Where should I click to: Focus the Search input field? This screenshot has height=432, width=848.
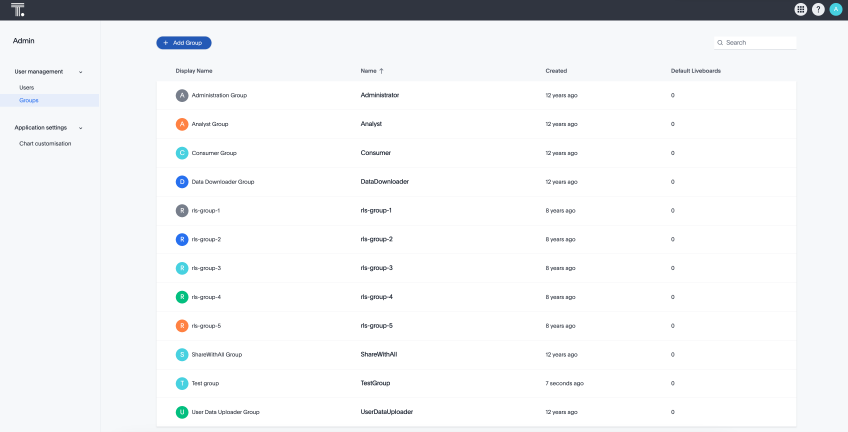click(758, 43)
